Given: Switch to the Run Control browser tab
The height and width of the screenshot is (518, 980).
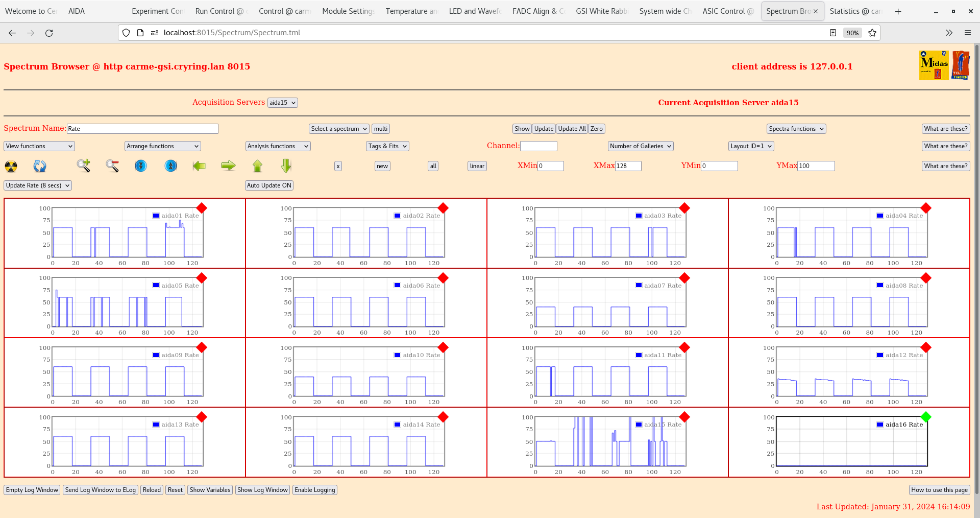Looking at the screenshot, I should pyautogui.click(x=219, y=11).
